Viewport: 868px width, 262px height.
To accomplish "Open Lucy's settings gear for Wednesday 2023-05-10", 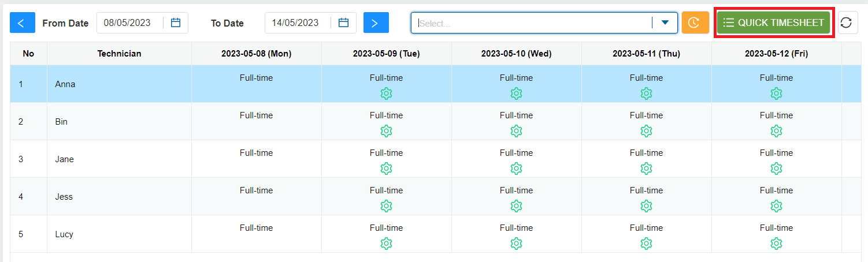I will [x=517, y=244].
